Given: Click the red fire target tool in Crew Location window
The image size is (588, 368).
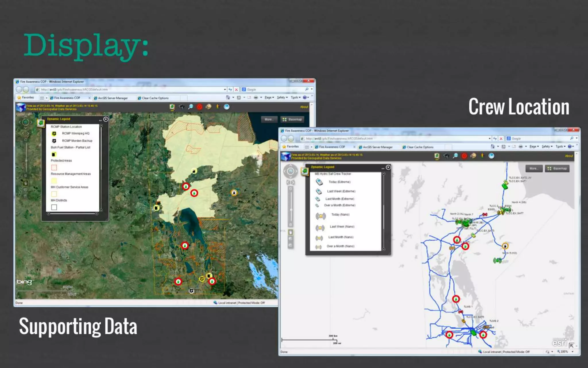Looking at the screenshot, I should point(464,156).
